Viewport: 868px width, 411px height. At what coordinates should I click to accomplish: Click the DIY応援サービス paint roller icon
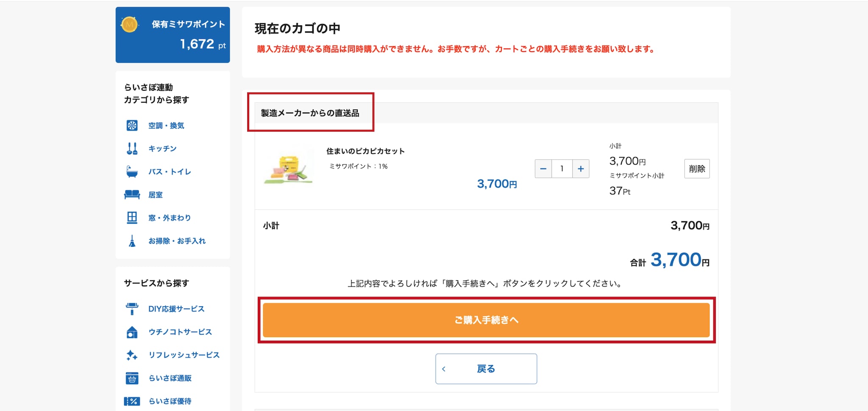tap(132, 309)
